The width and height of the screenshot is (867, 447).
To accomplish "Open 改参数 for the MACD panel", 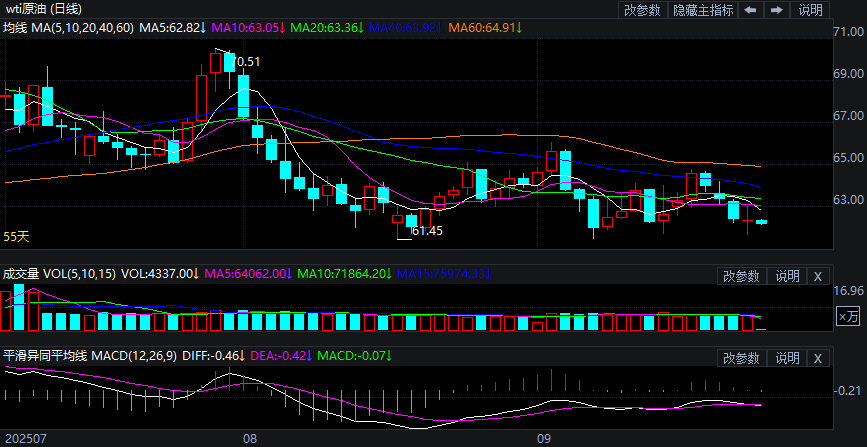I will pyautogui.click(x=741, y=358).
